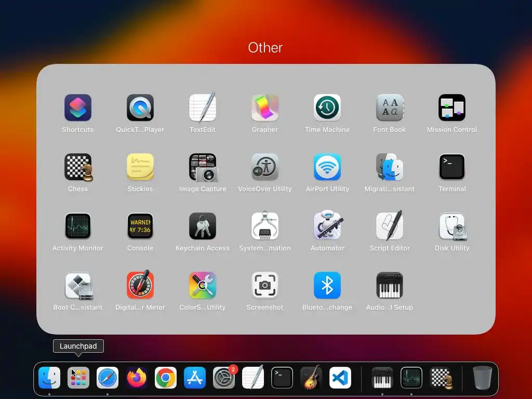Screen dimensions: 532x399
Task: Open Safari from the Dock
Action: 108,378
